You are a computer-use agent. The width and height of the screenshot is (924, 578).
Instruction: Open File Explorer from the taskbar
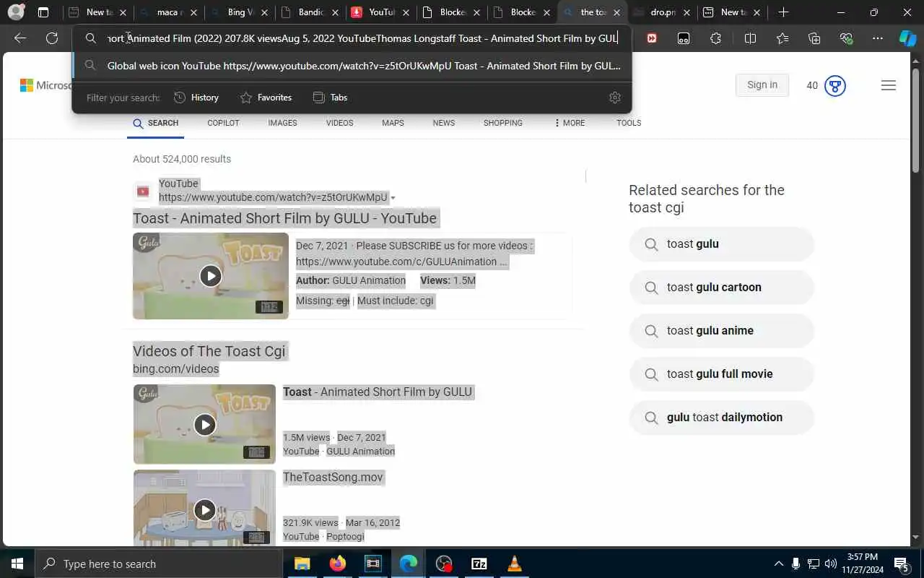tap(302, 564)
